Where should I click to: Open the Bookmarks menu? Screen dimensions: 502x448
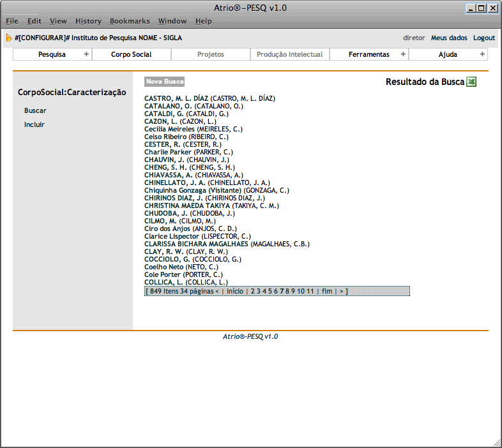pos(130,21)
